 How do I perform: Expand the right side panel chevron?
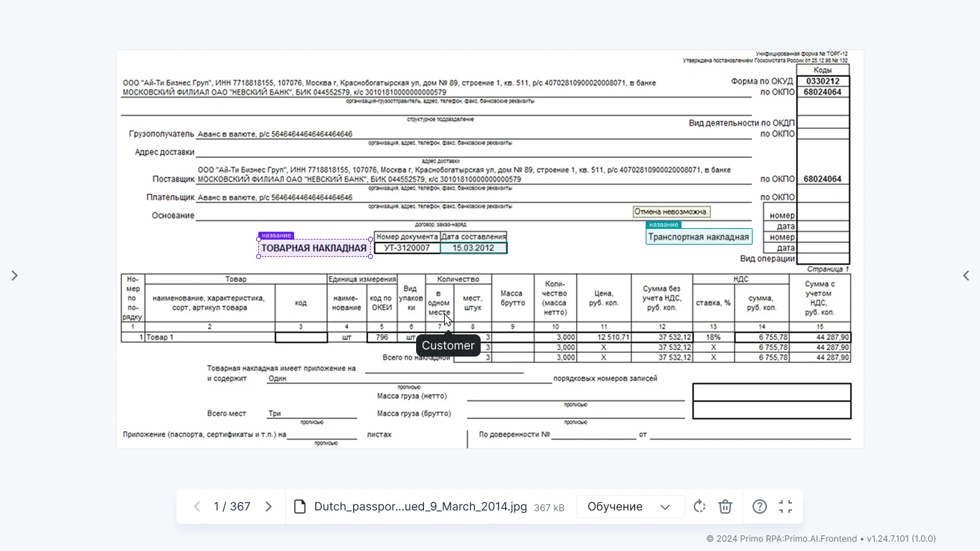pyautogui.click(x=966, y=275)
